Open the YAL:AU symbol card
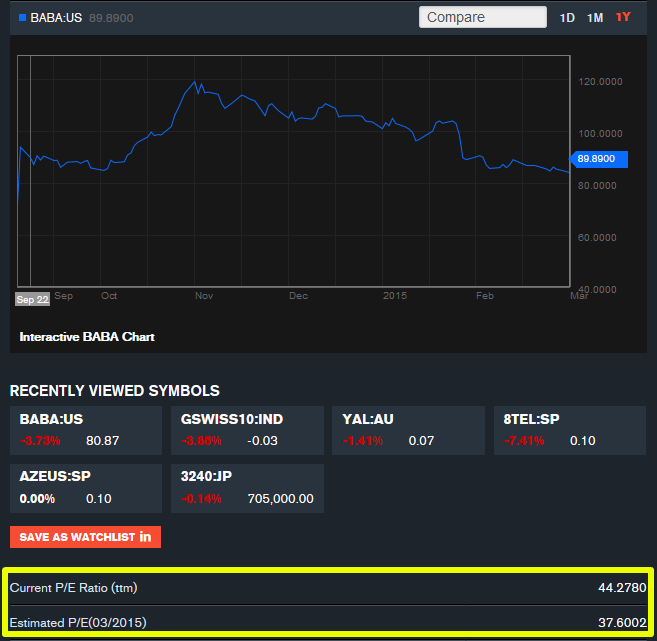Viewport: 657px width, 641px height. click(x=408, y=430)
